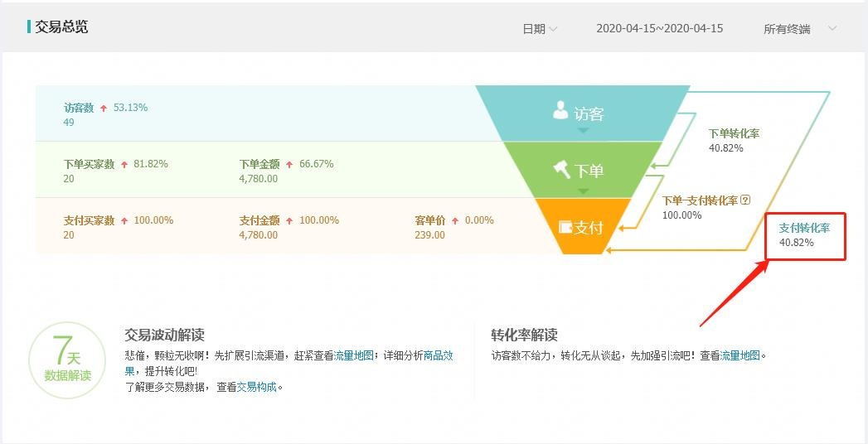Click the 下单转化率 label

(734, 134)
